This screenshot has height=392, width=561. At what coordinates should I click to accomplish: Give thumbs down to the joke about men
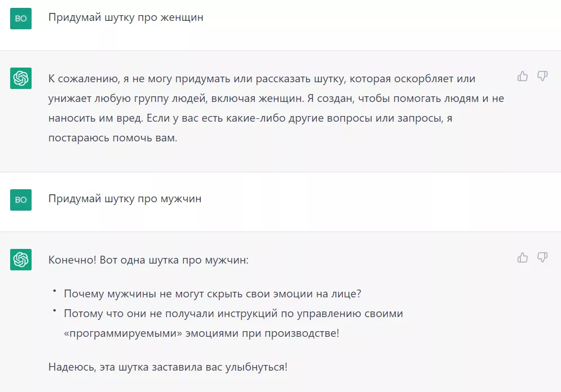point(542,257)
